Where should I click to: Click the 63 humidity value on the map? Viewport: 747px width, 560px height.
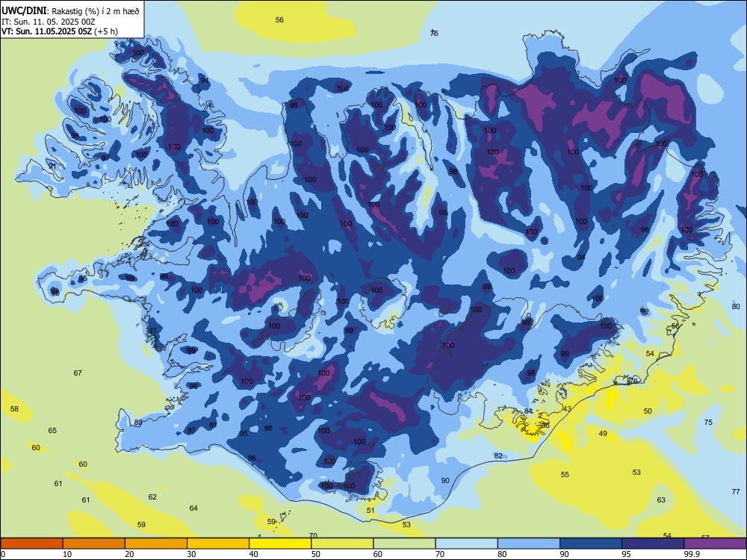pyautogui.click(x=661, y=500)
